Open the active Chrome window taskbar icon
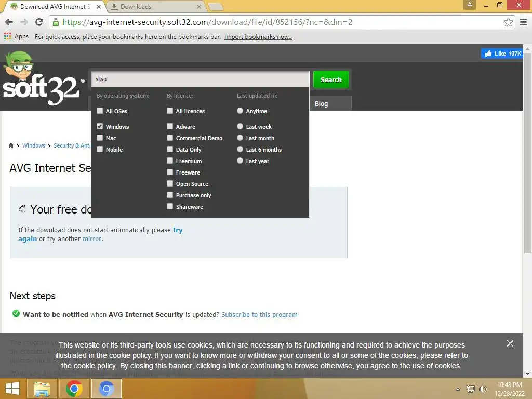 (106, 389)
